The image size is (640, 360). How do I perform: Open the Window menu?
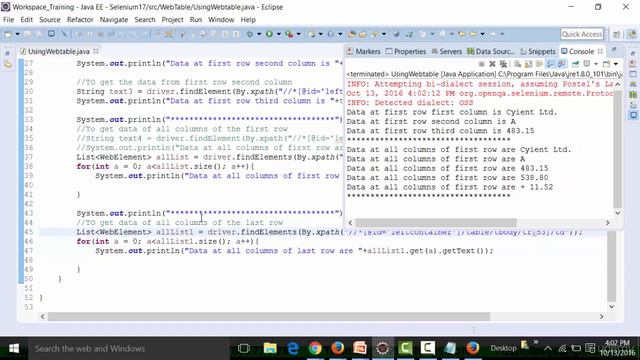point(221,20)
